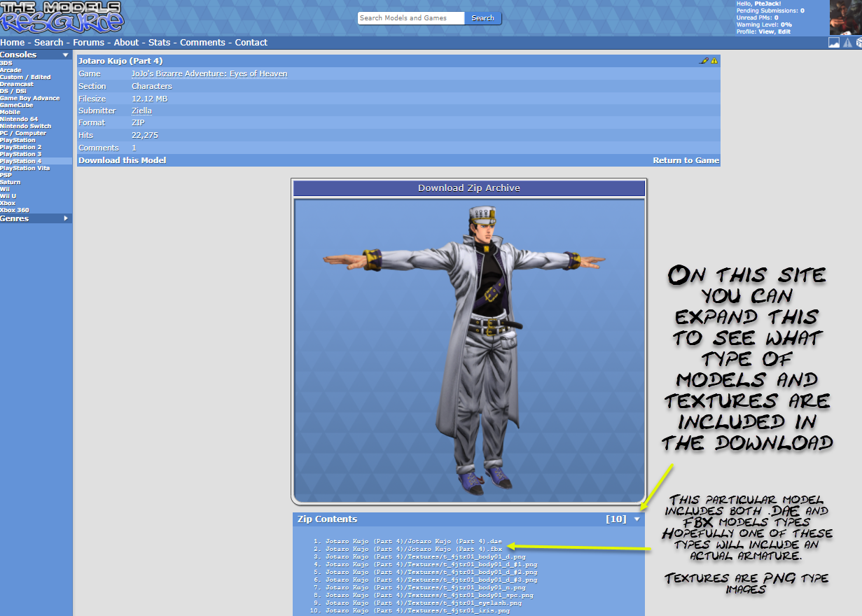Select Dreamcast in the Consoles list

click(17, 84)
